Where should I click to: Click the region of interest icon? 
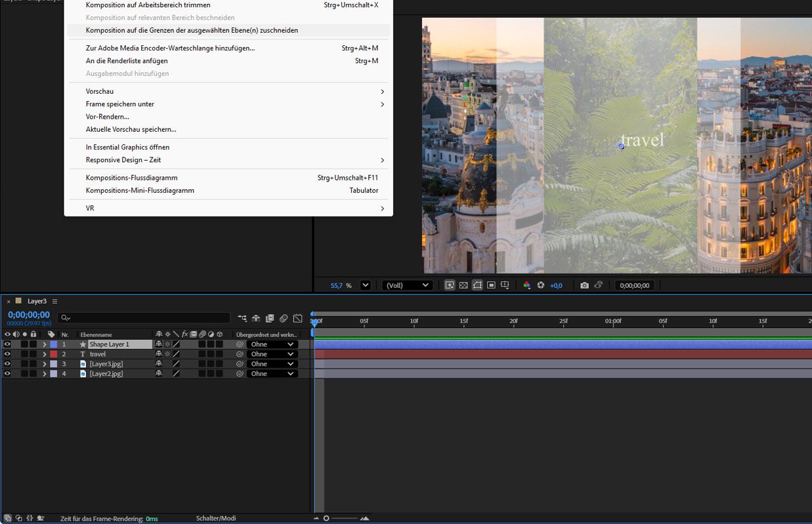point(491,285)
